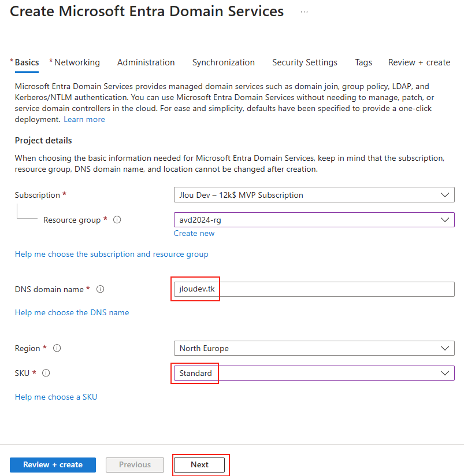Click Create new resource group link
This screenshot has height=476, width=464.
(x=194, y=234)
